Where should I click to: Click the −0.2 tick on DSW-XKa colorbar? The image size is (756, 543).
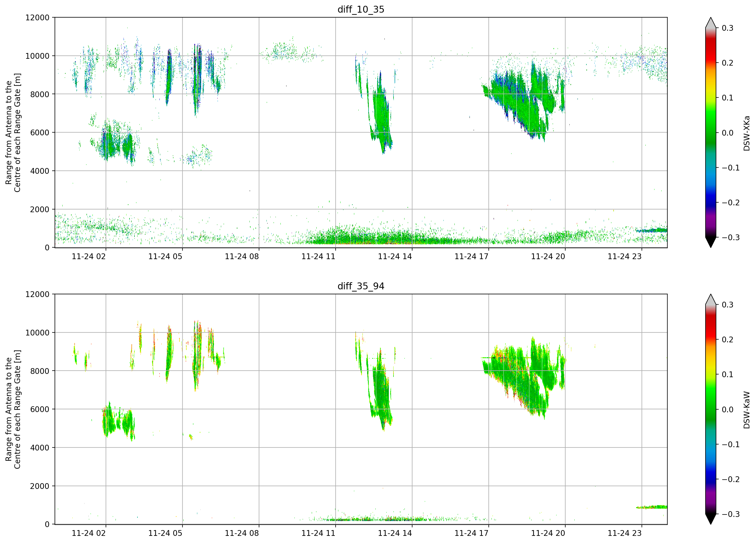point(731,203)
